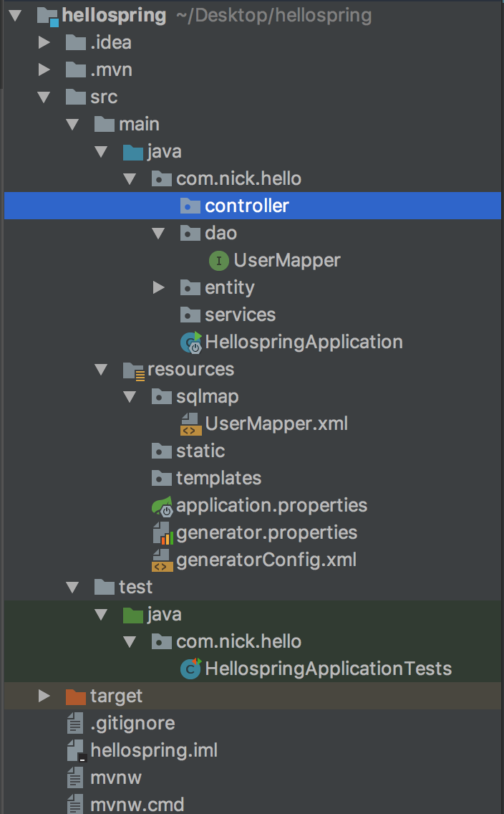This screenshot has width=504, height=814.
Task: Select the UserMapper.xml file name
Action: (x=276, y=423)
